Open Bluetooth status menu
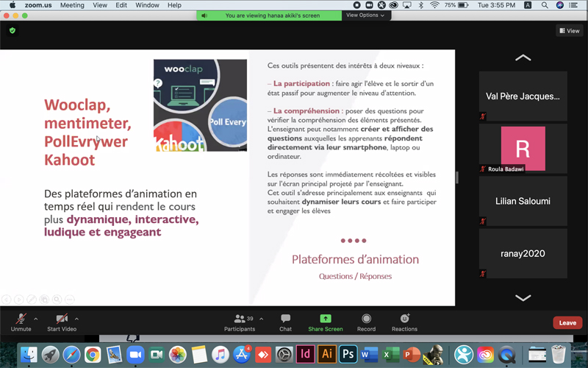 [x=420, y=5]
